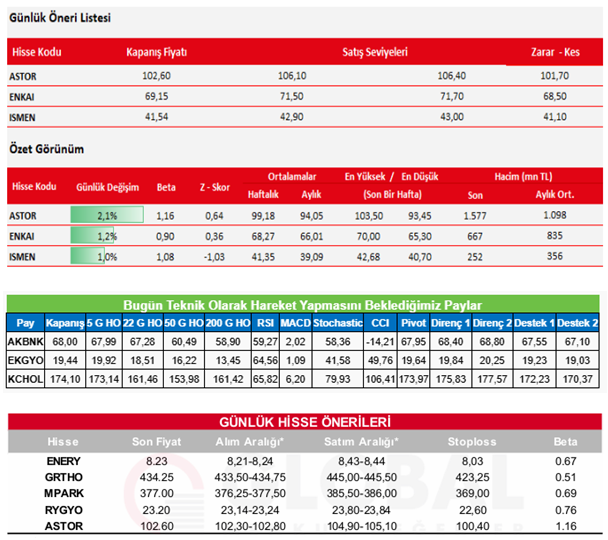The image size is (608, 540).
Task: Select the 'Kapanış Fiyatı' column header
Action: coord(157,52)
